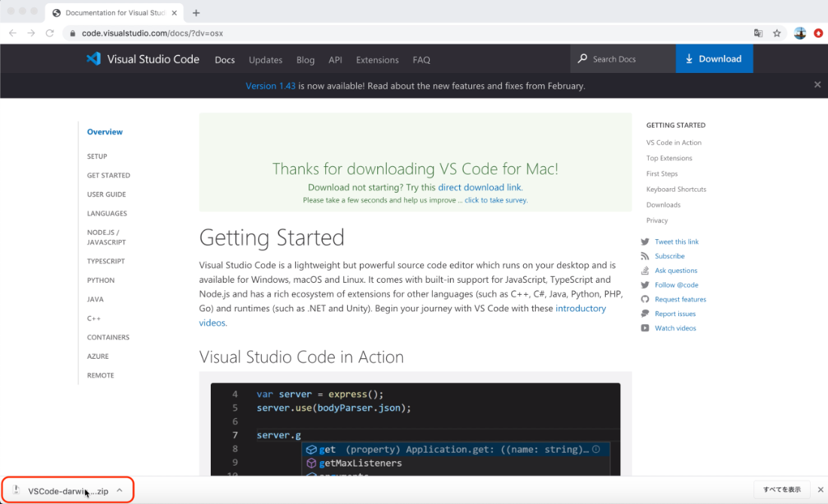Open the Version 1.43 link
828x504 pixels.
pyautogui.click(x=270, y=86)
